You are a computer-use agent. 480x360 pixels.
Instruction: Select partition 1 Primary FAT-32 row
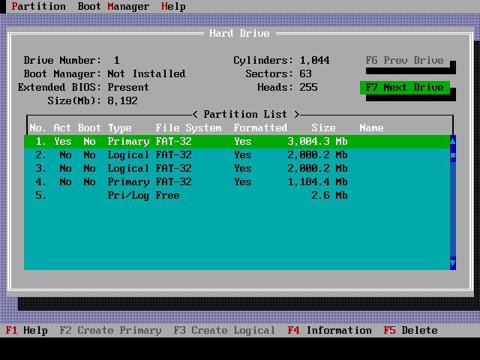[237, 141]
